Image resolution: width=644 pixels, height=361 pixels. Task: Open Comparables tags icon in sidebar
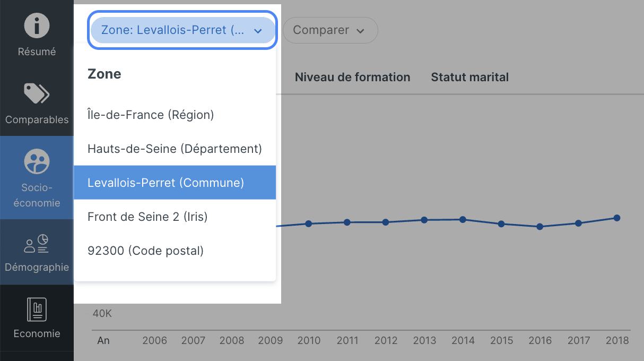point(37,94)
